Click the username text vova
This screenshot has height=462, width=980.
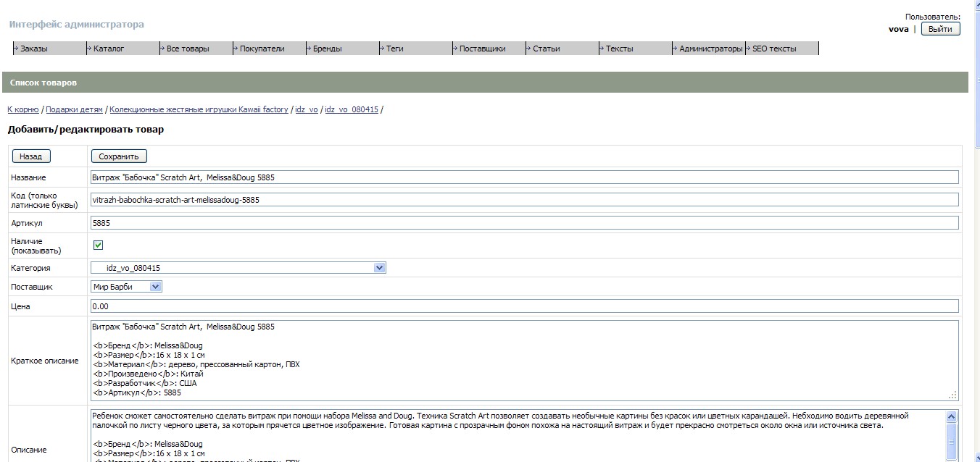coord(899,29)
